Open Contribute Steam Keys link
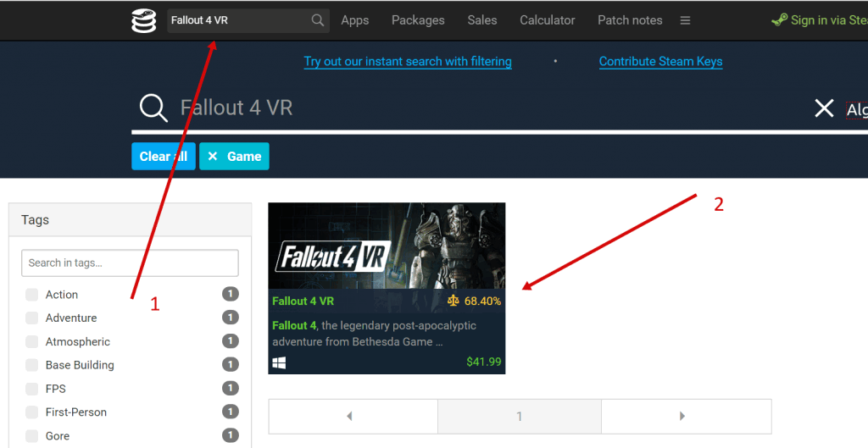Screen dimensions: 868x448 coord(661,61)
